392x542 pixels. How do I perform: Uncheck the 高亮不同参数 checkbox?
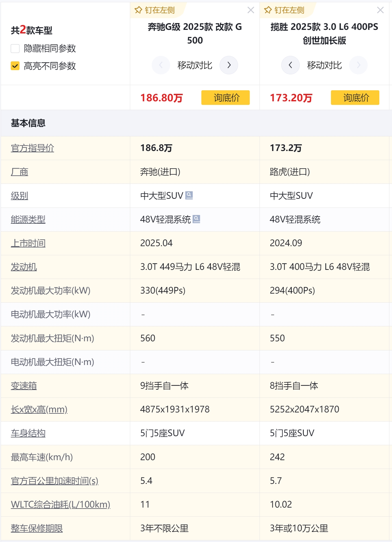point(15,66)
